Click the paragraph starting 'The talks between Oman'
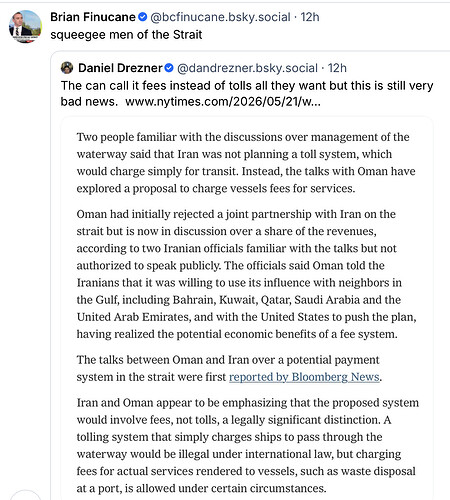Image resolution: width=450 pixels, height=500 pixels. pyautogui.click(x=229, y=368)
